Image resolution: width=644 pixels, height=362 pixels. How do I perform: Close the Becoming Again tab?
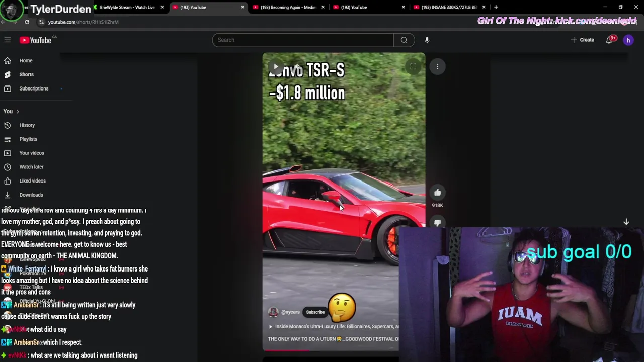(x=323, y=7)
